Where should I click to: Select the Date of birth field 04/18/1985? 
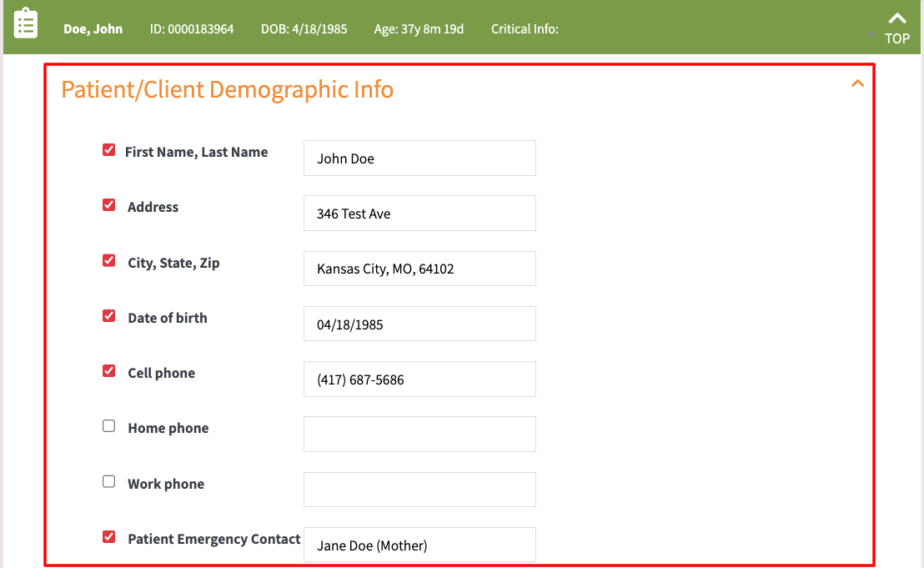coord(419,324)
